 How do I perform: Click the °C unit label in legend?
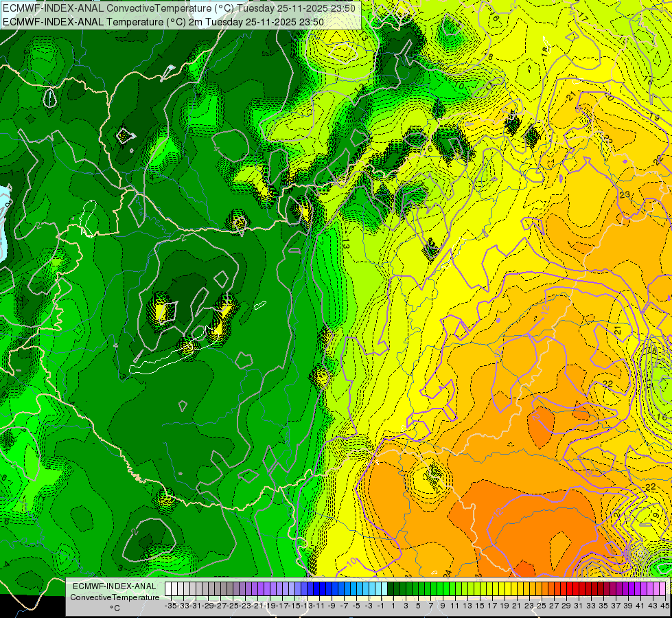(x=115, y=608)
